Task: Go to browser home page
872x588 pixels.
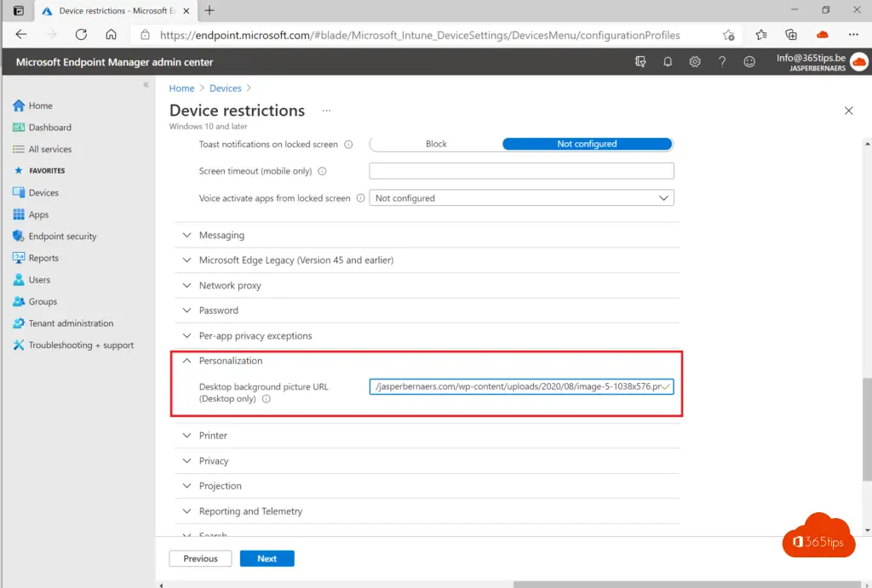Action: click(x=112, y=34)
